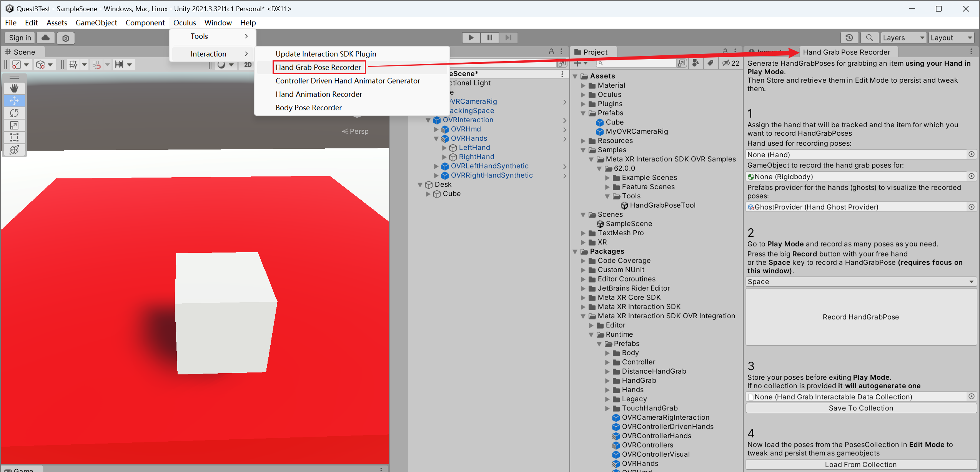980x472 pixels.
Task: Click Load From Collection button
Action: [861, 465]
